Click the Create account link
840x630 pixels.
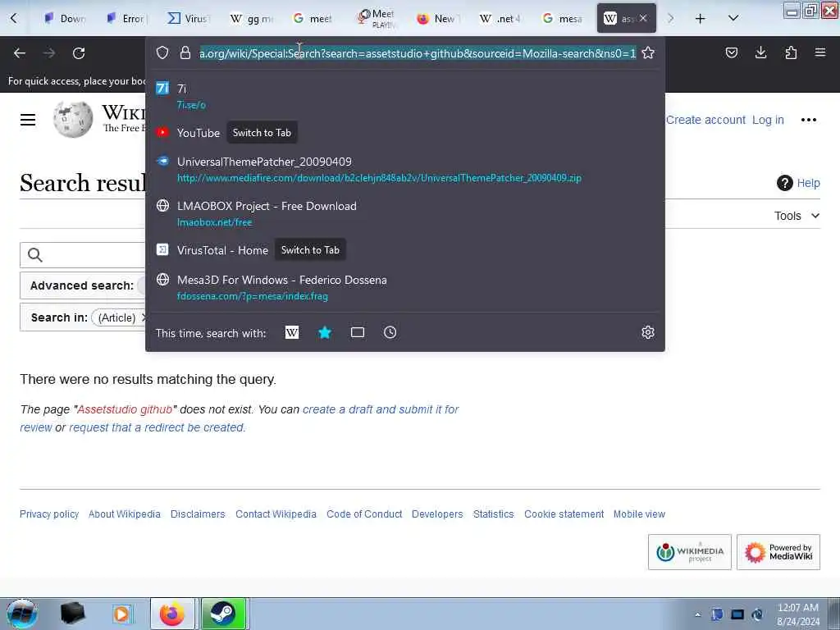pyautogui.click(x=705, y=120)
